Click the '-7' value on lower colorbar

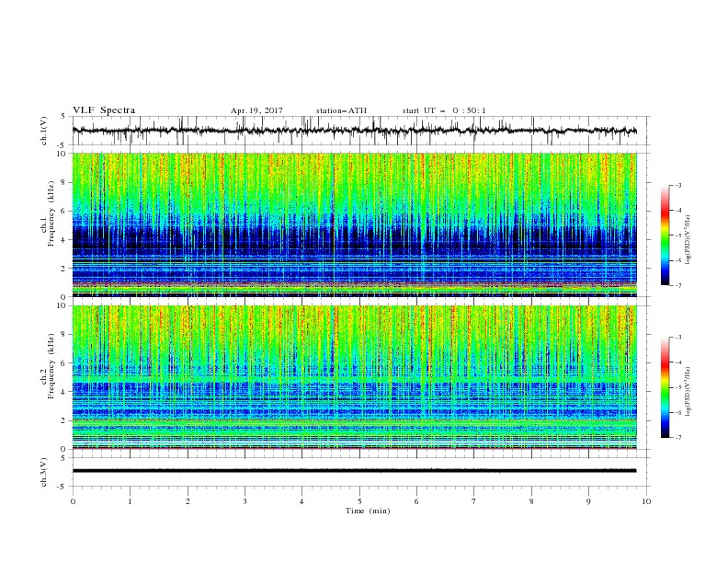pyautogui.click(x=677, y=437)
